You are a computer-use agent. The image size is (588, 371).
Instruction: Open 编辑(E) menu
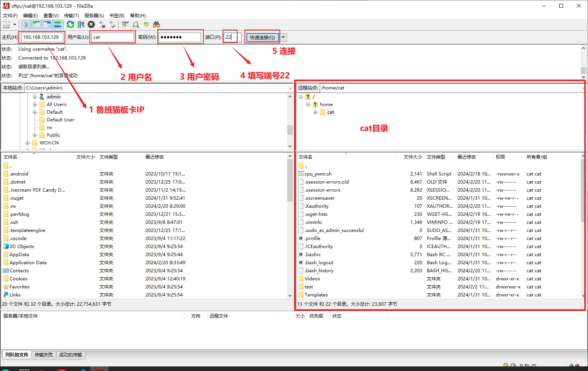coord(30,15)
